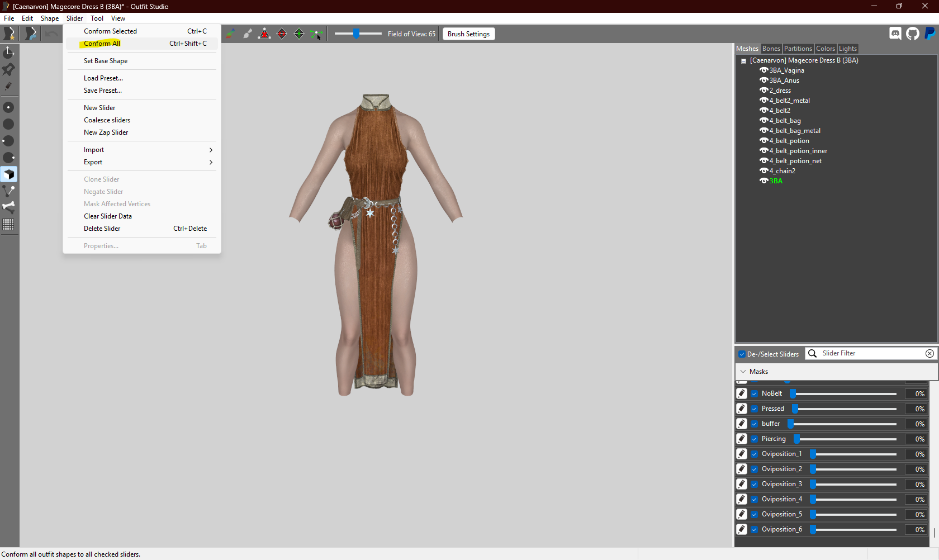Click the green diamond icon in the toolbar
This screenshot has width=939, height=560.
coord(299,34)
